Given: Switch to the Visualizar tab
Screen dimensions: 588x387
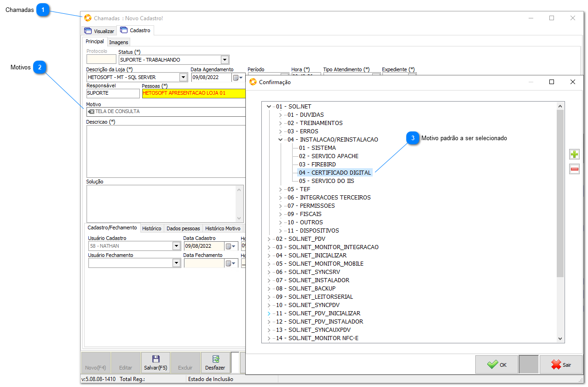Looking at the screenshot, I should coord(99,31).
